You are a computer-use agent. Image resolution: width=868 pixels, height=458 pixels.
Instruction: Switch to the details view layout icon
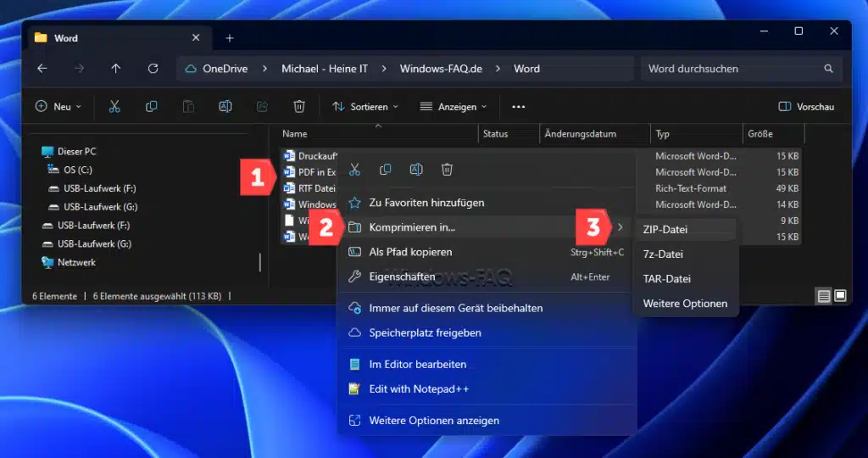[x=823, y=296]
